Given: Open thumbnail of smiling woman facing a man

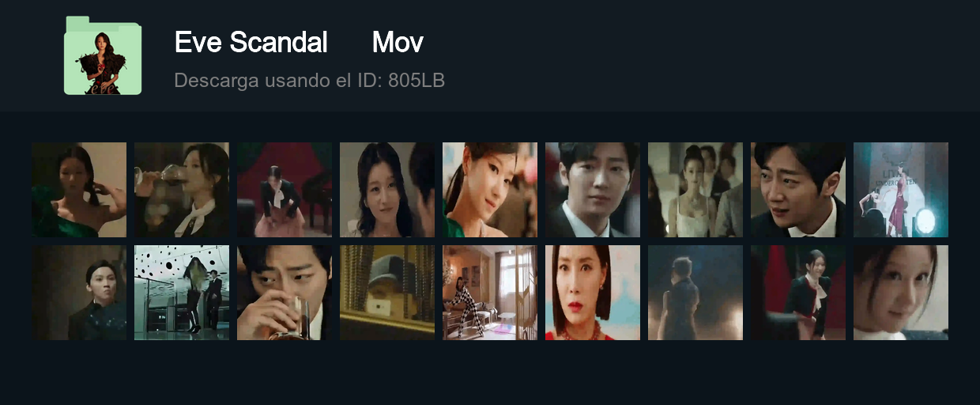Looking at the screenshot, I should 387,190.
